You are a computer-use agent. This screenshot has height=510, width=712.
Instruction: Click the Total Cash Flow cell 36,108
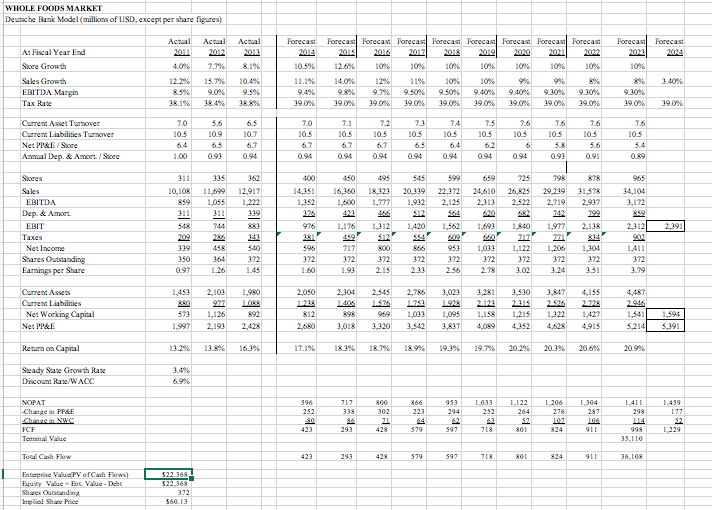click(633, 456)
